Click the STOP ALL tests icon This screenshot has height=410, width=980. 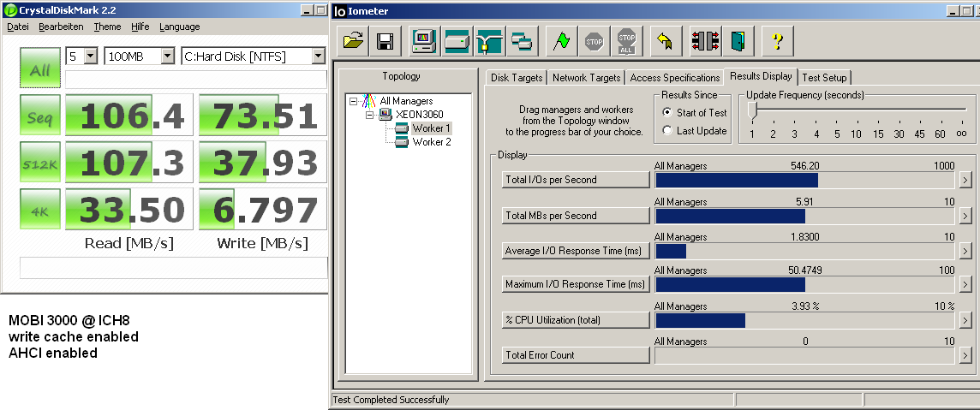pos(626,42)
